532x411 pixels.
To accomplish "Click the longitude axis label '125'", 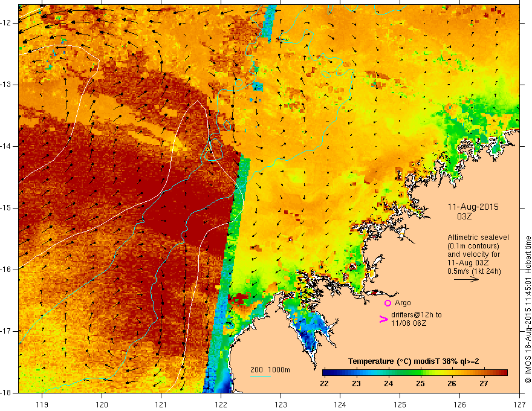I will click(x=400, y=404).
